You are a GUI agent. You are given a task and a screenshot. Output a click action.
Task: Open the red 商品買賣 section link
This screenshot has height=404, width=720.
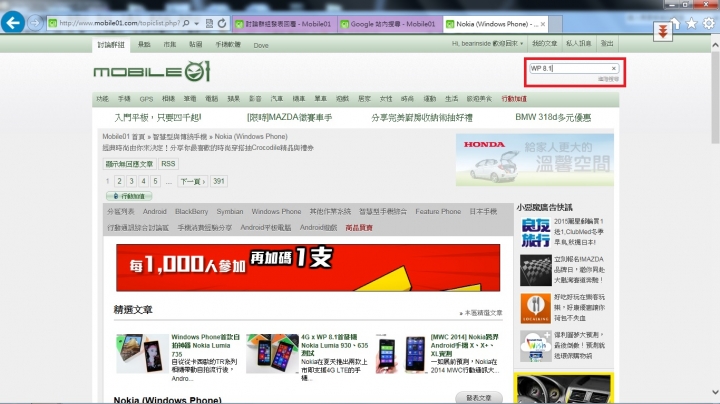tap(359, 228)
